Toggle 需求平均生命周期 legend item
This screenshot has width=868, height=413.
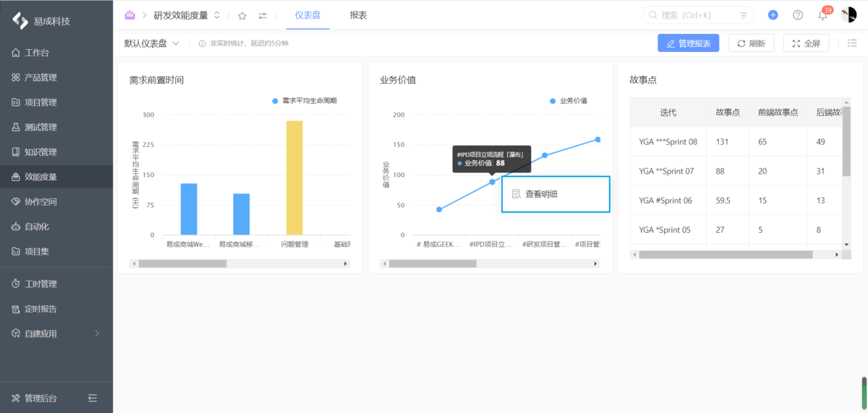[305, 101]
